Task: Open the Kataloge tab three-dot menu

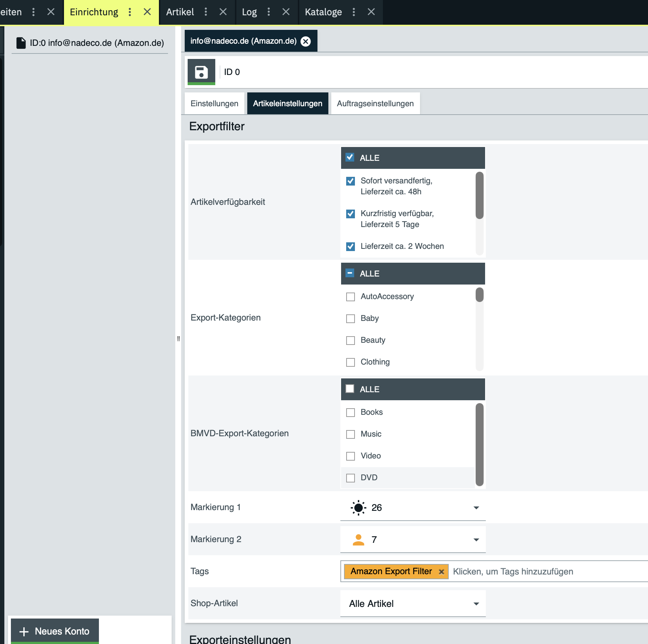Action: [353, 12]
